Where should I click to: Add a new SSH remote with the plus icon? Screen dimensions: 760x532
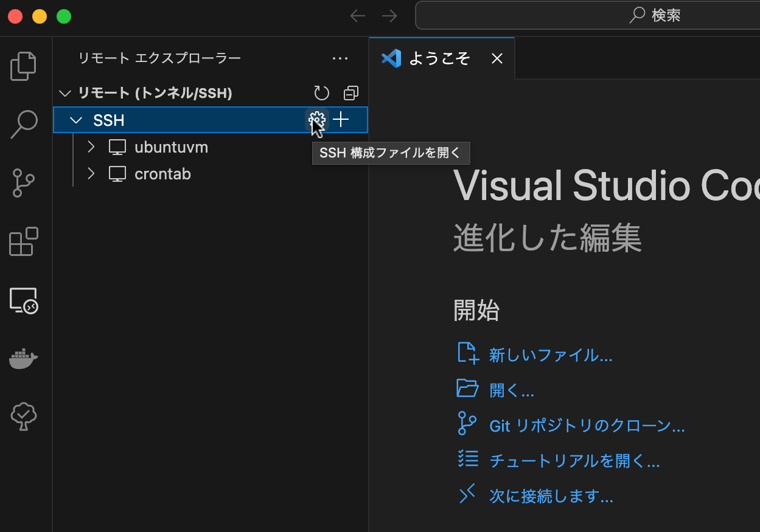click(x=340, y=120)
